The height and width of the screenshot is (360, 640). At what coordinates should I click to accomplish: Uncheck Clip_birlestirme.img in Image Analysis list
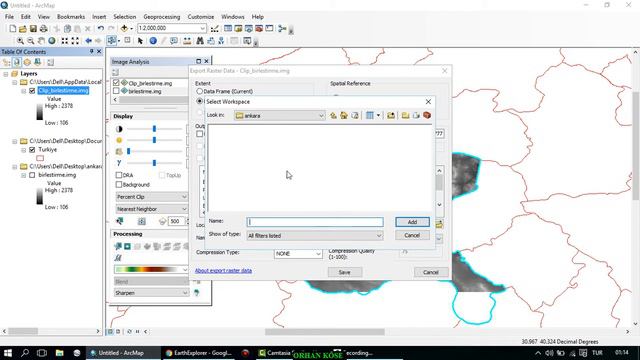point(116,83)
